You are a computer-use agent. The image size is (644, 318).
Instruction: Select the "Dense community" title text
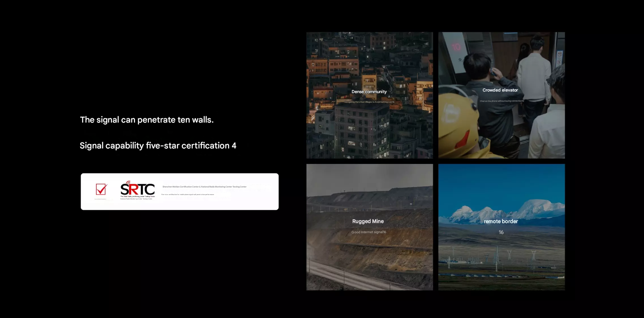coord(369,92)
